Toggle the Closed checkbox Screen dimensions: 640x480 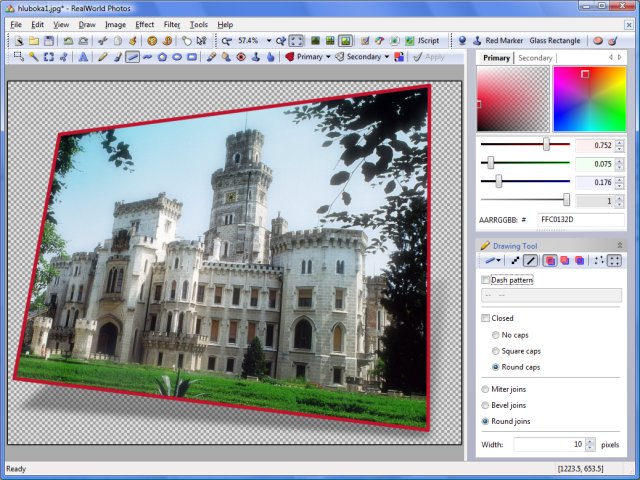[487, 318]
